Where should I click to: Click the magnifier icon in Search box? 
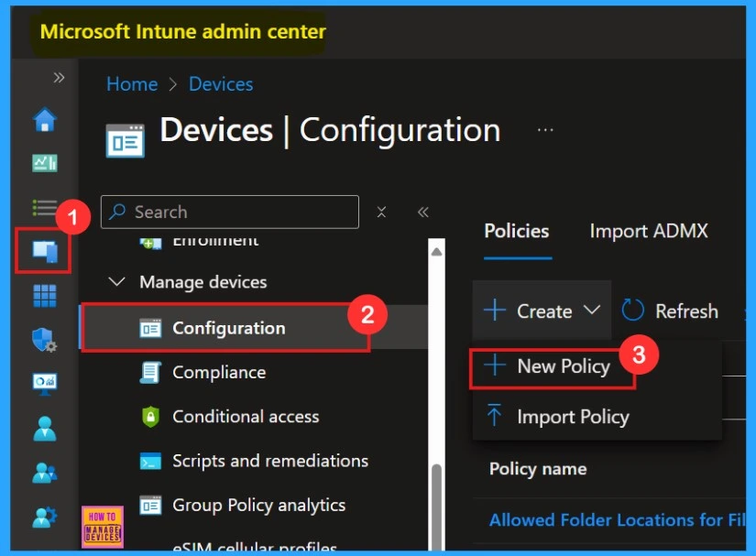[x=117, y=212]
